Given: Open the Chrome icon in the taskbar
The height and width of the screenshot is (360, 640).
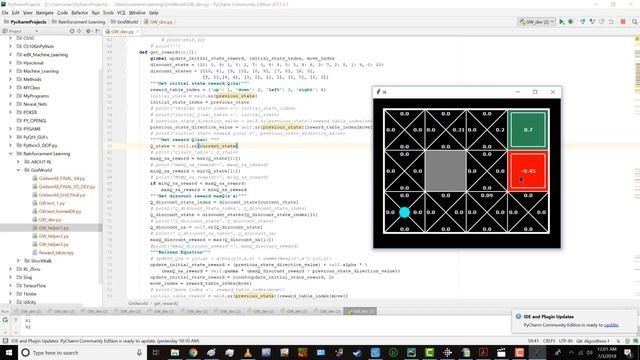Looking at the screenshot, I should pos(193,353).
